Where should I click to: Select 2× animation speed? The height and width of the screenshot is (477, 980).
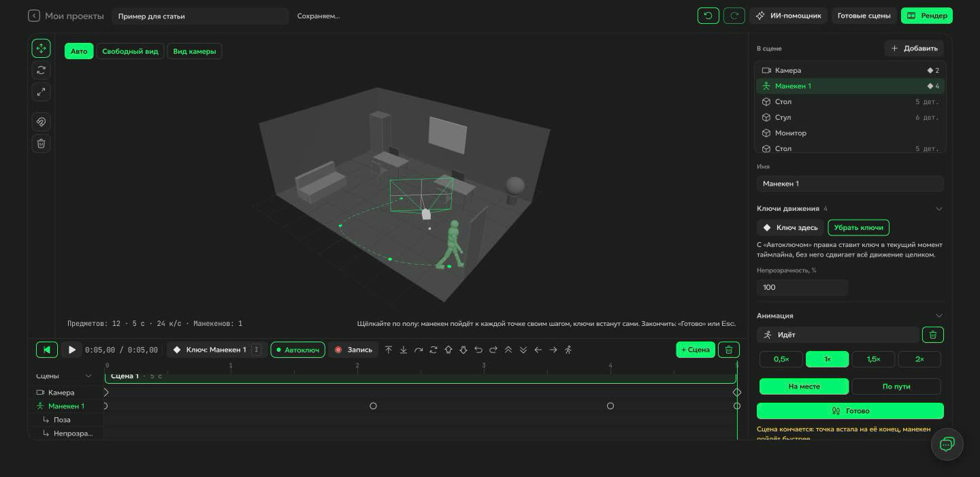[x=919, y=359]
